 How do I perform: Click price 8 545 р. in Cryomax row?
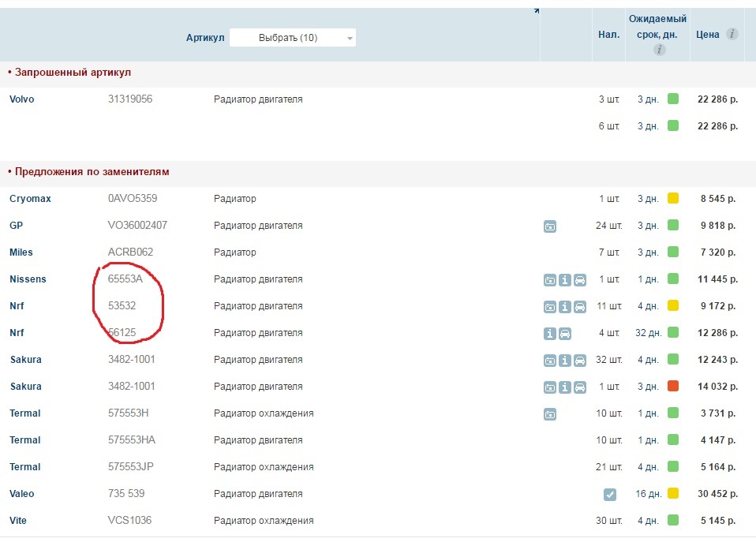tap(718, 199)
